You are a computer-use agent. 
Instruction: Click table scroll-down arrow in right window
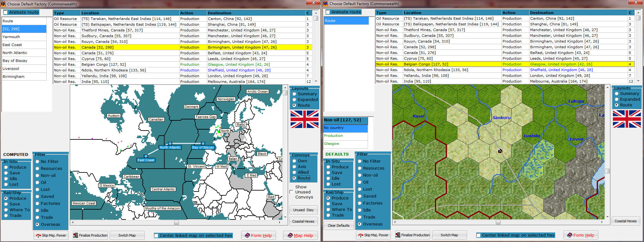click(x=638, y=81)
